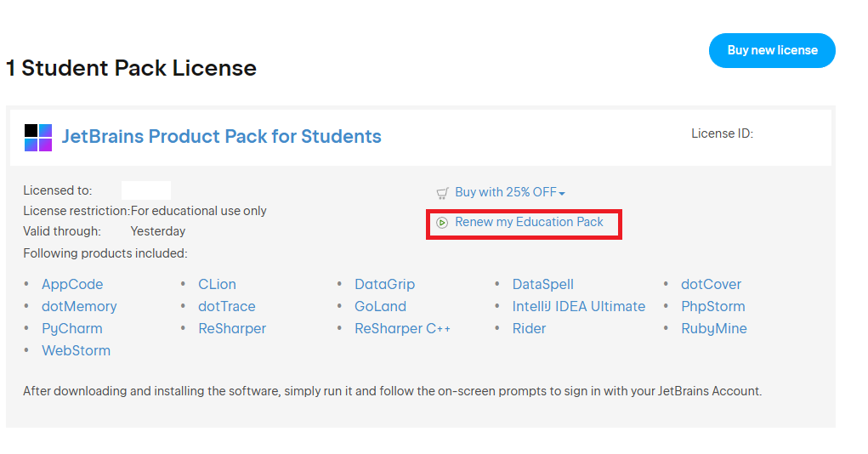Image resolution: width=868 pixels, height=454 pixels.
Task: Click Following products included text
Action: click(x=105, y=253)
